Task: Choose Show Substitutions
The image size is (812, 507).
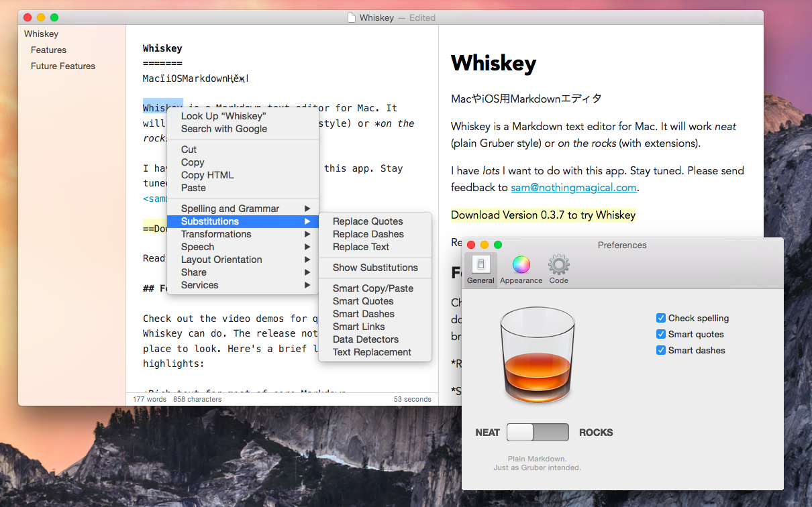Action: [375, 268]
